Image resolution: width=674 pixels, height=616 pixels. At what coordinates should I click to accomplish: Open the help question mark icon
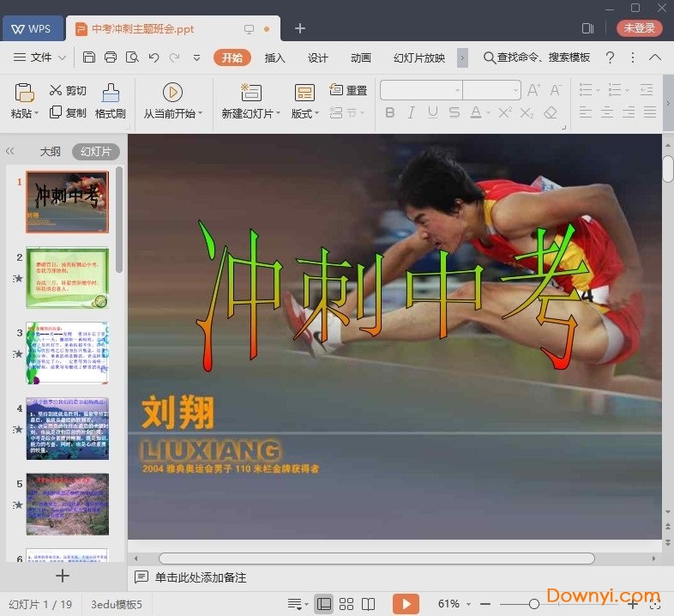[610, 57]
